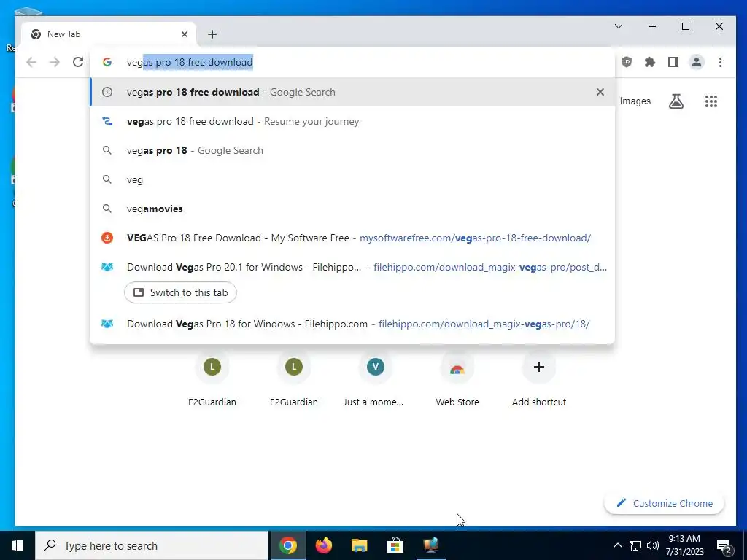Click Switch to this tab button
Screen dimensions: 747x560
point(181,292)
